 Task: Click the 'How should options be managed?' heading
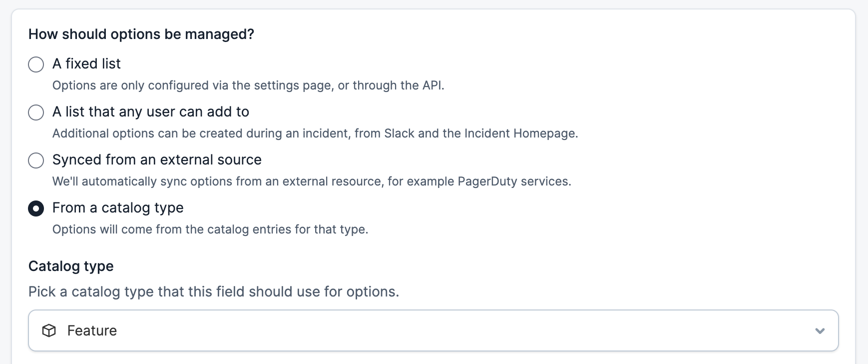(x=141, y=34)
